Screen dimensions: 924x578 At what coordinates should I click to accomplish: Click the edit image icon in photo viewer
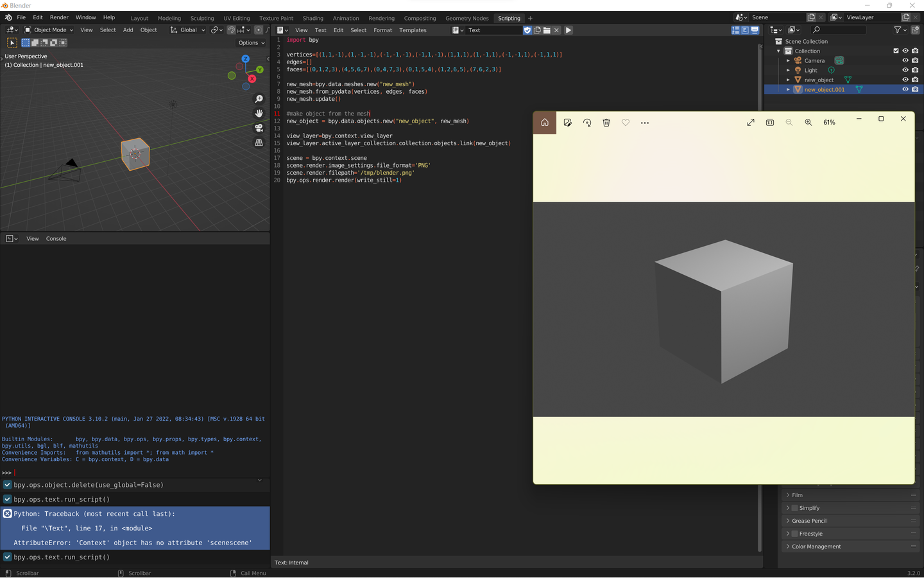click(x=568, y=122)
